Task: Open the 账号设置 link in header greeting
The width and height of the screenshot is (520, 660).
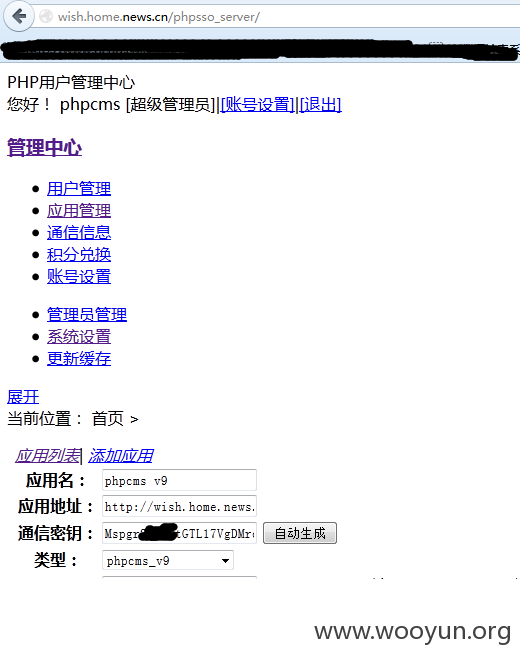Action: pos(257,104)
